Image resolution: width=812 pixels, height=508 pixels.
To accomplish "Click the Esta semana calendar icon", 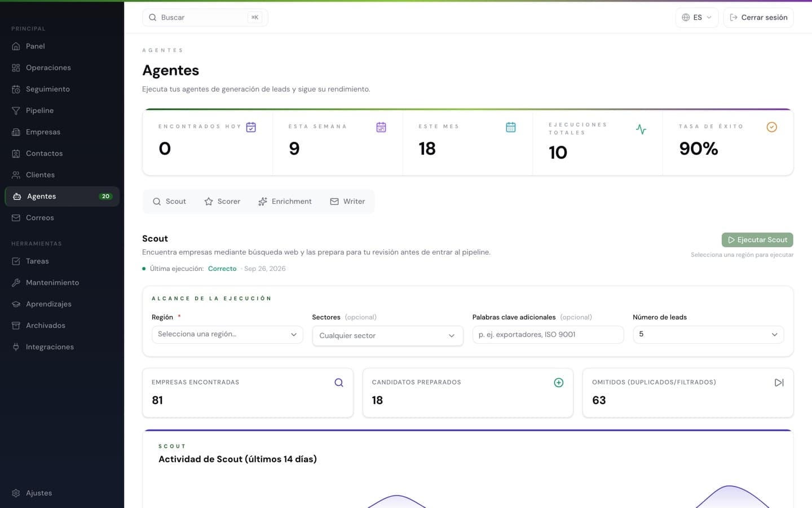I will [x=381, y=128].
